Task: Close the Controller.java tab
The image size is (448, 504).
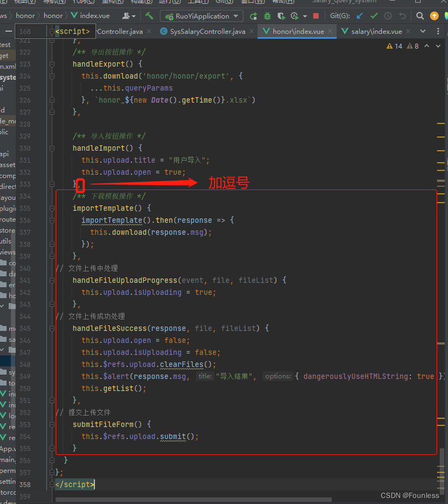Action: tap(149, 31)
